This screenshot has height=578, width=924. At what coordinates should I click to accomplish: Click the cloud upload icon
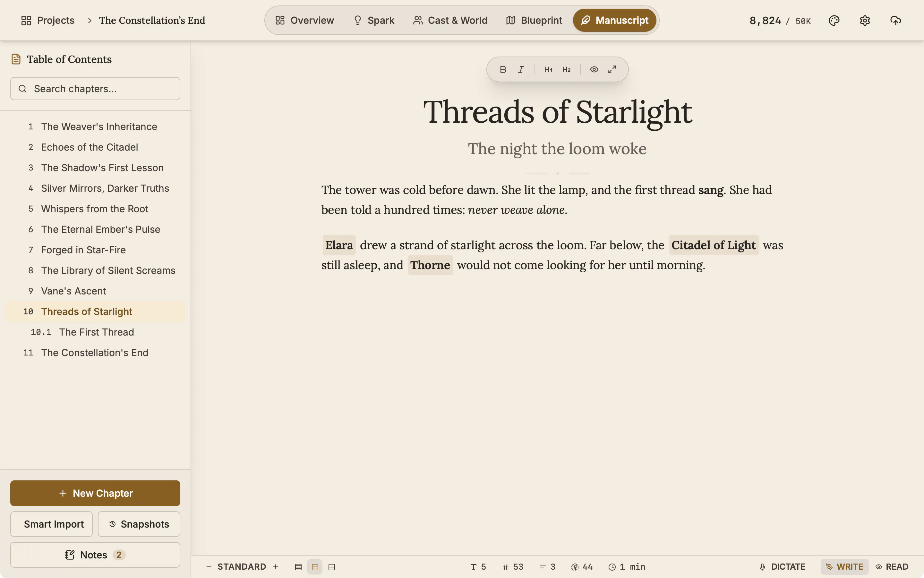coord(896,20)
